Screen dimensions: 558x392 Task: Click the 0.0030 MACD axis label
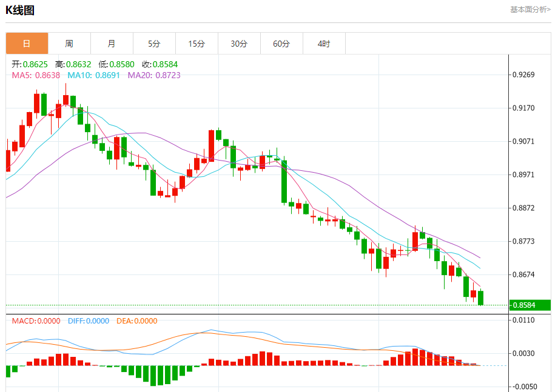pyautogui.click(x=523, y=353)
